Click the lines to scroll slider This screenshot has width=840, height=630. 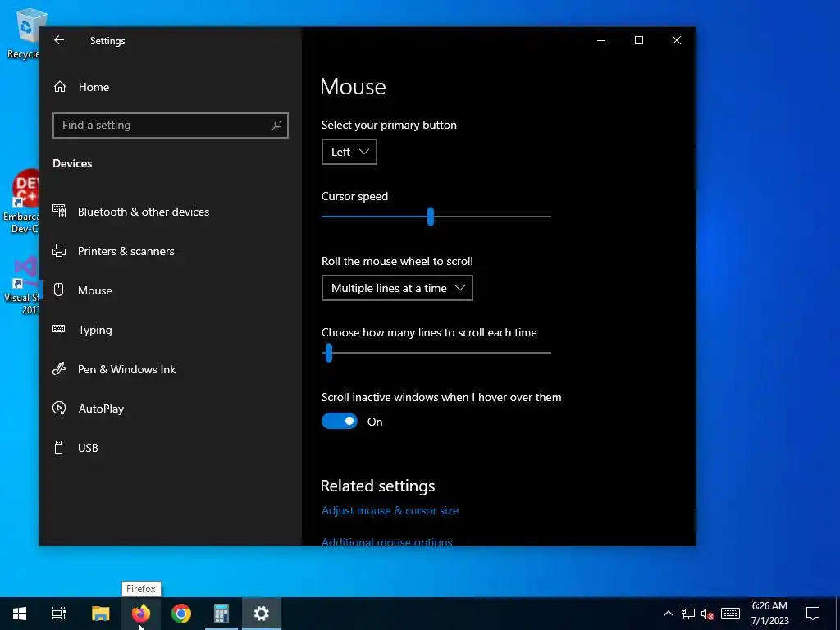point(436,353)
